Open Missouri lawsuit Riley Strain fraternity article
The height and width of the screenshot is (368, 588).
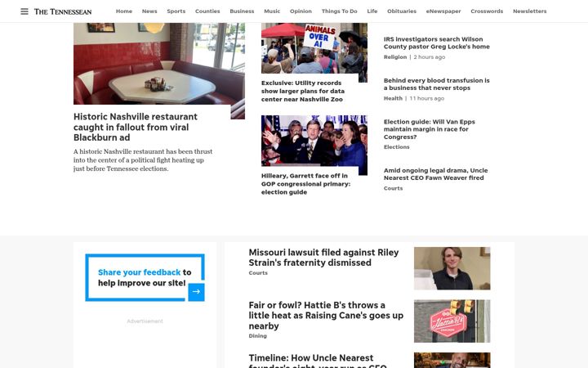tap(323, 258)
